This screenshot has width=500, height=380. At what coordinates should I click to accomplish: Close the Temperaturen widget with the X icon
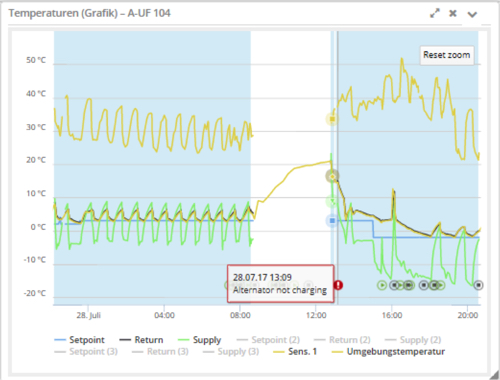pos(453,13)
